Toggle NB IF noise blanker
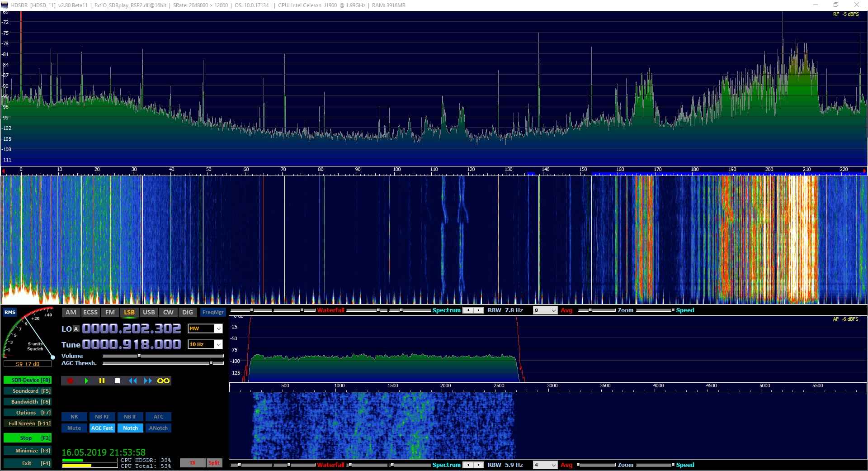This screenshot has height=471, width=868. point(130,417)
